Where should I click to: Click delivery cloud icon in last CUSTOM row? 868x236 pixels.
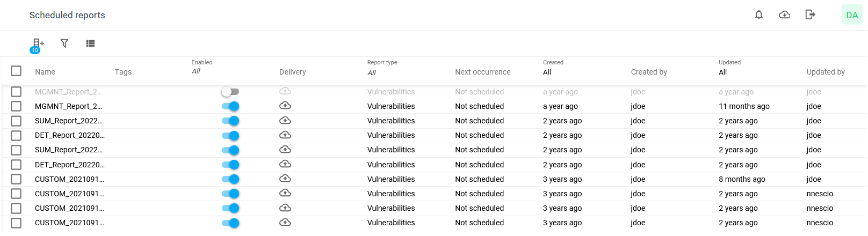pyautogui.click(x=285, y=223)
